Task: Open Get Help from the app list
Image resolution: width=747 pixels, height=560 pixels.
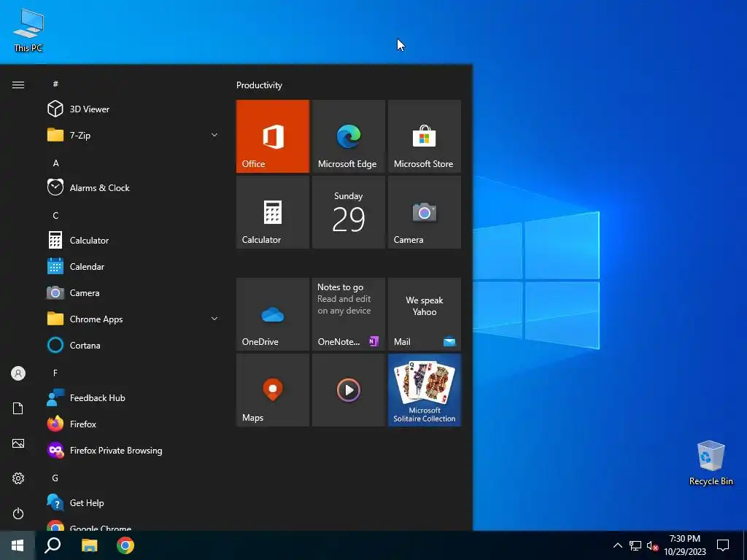Action: (x=133, y=503)
